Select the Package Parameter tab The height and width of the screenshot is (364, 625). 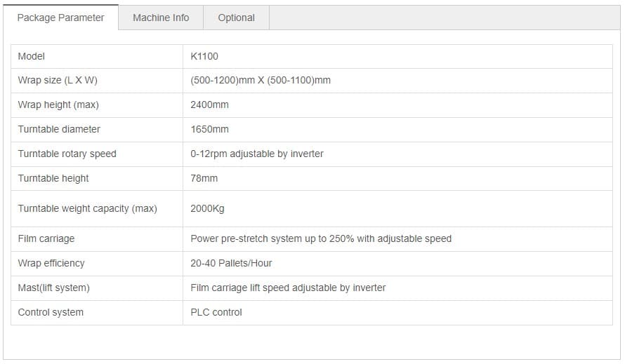[60, 18]
